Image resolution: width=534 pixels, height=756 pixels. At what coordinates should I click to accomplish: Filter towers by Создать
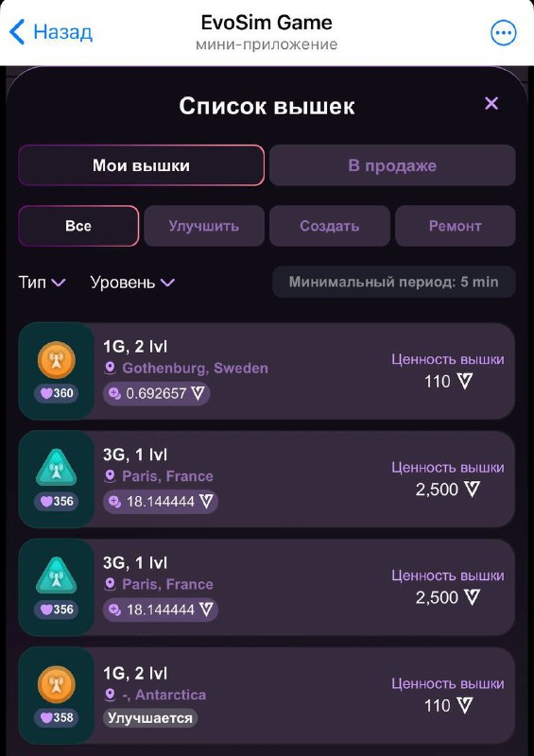tap(330, 226)
